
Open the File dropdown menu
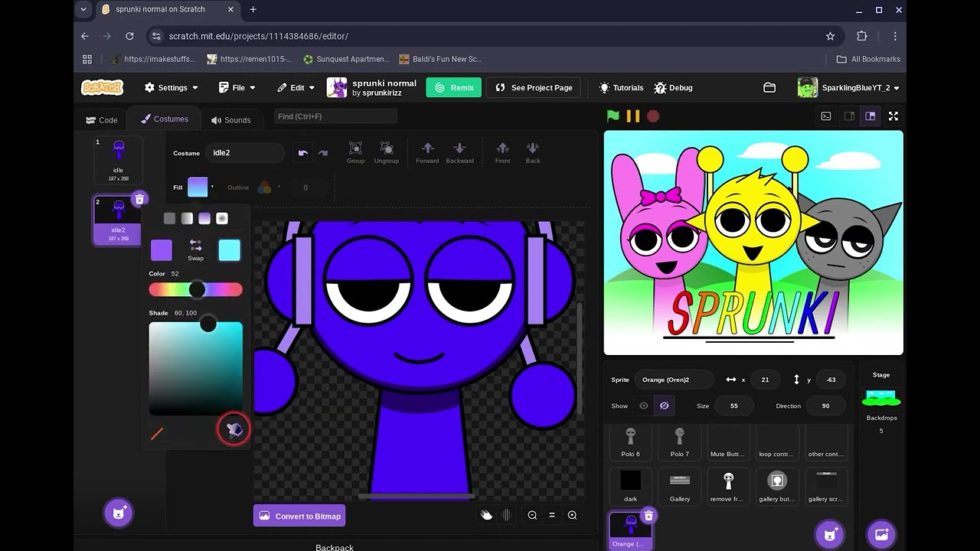(x=237, y=88)
